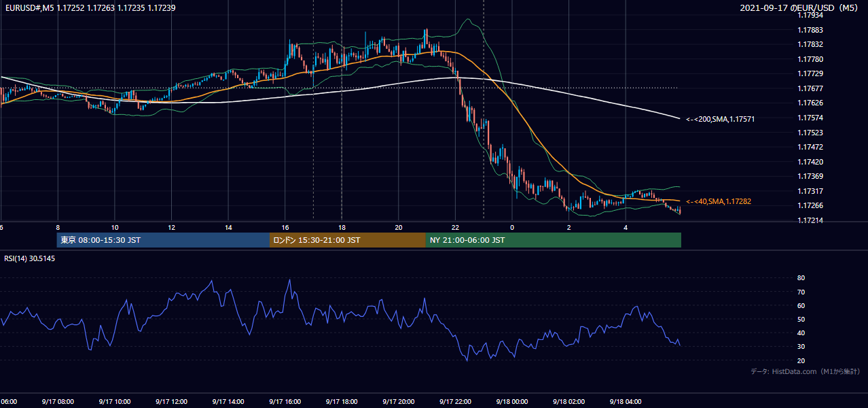Click the 40,SMA,1.17282 moving average label

click(718, 201)
